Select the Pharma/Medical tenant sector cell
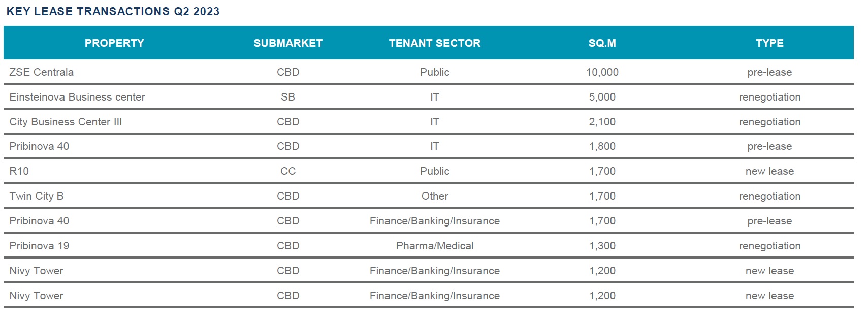This screenshot has width=868, height=323. tap(435, 246)
